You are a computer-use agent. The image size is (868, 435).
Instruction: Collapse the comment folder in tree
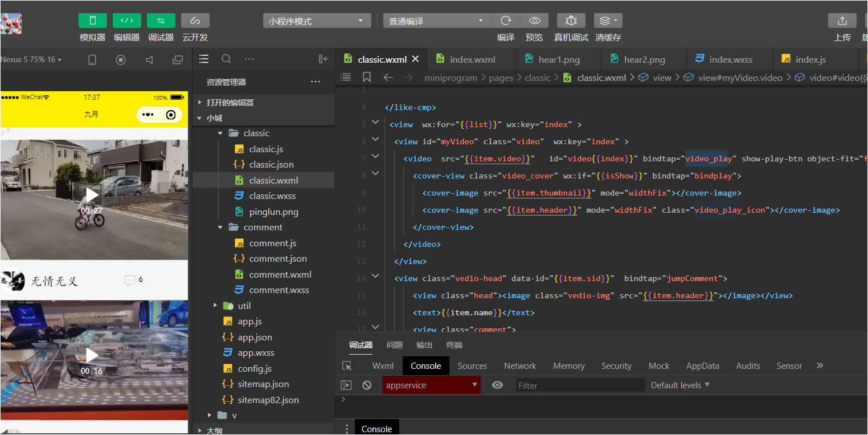click(x=220, y=227)
